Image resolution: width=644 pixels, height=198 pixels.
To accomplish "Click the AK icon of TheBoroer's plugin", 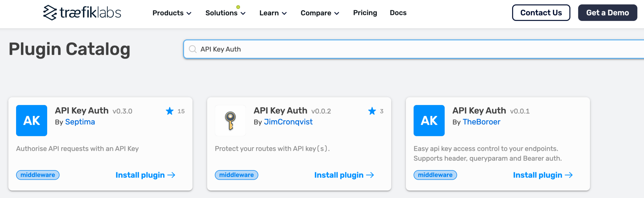I will (x=429, y=120).
